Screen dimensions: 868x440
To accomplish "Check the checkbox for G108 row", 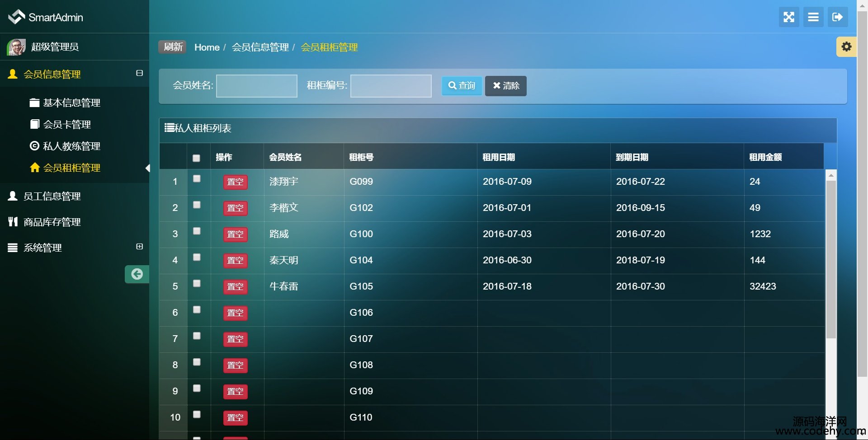I will 197,362.
